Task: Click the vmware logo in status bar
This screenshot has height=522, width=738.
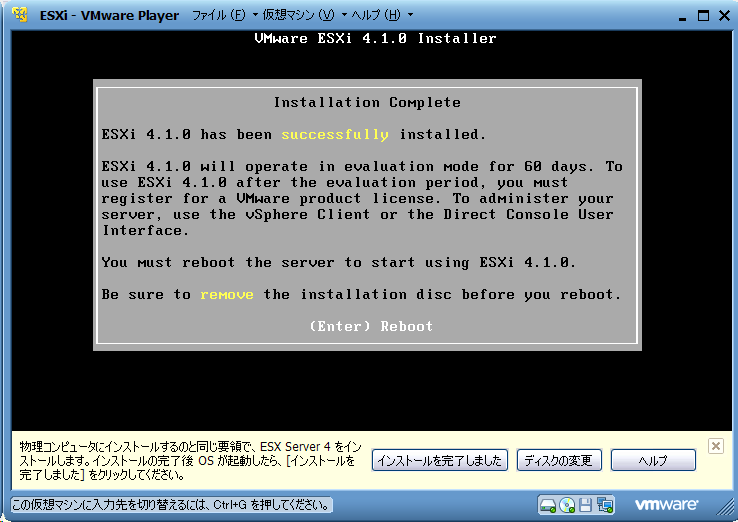Action: 666,505
